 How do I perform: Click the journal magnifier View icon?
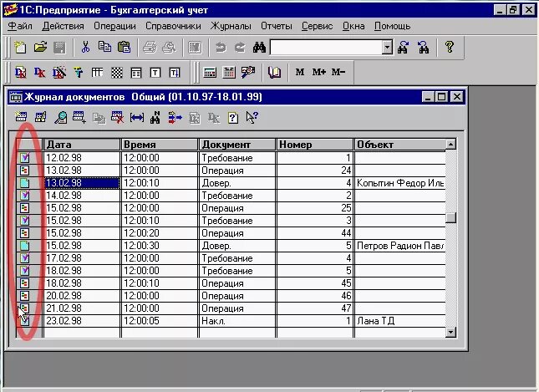pos(60,117)
